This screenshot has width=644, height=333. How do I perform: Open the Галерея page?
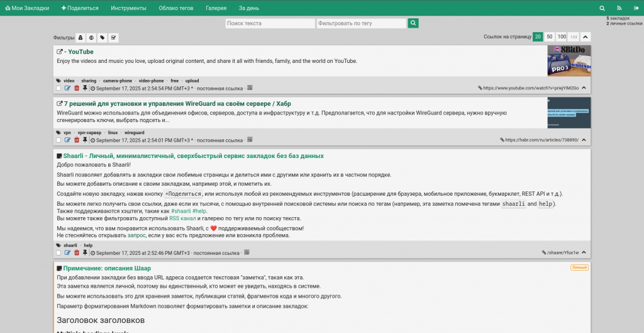216,8
